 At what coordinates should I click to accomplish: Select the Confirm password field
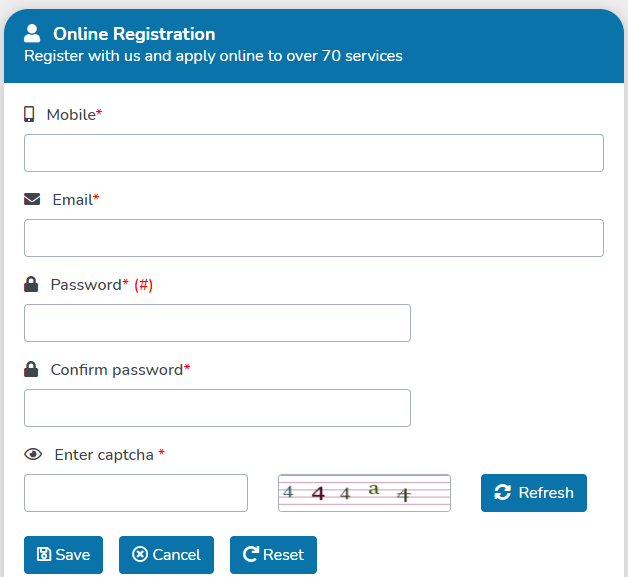217,408
